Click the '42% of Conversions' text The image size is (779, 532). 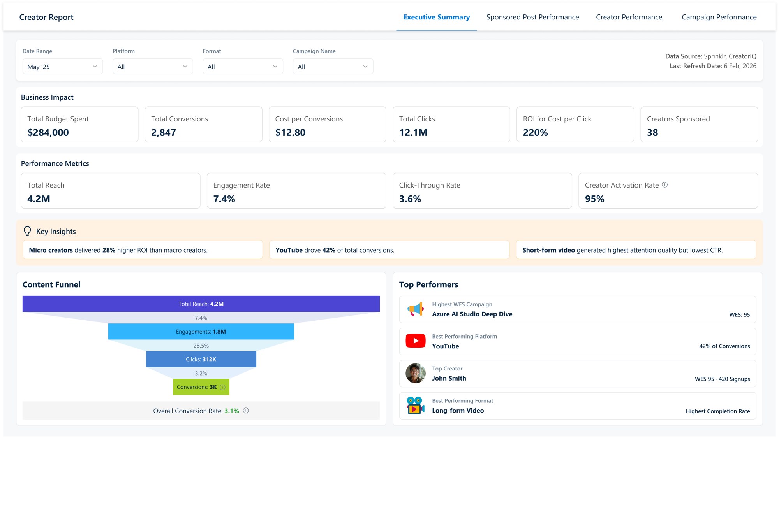(724, 346)
